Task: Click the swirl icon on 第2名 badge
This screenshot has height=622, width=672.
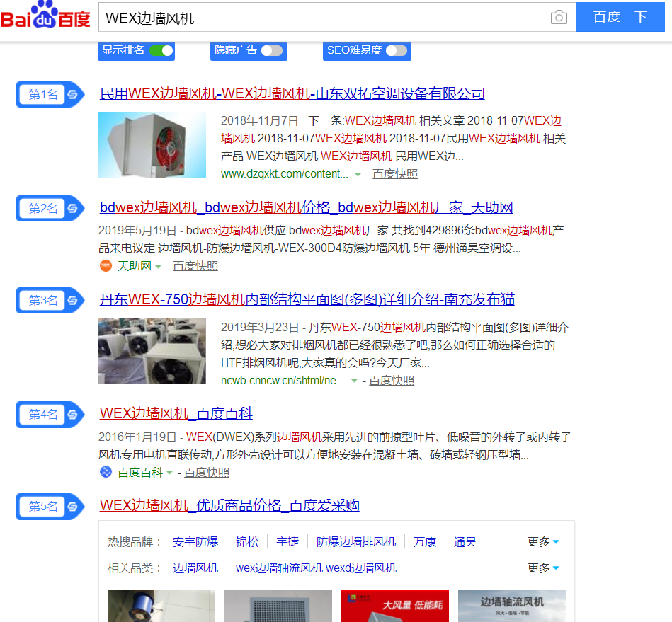Action: click(72, 208)
